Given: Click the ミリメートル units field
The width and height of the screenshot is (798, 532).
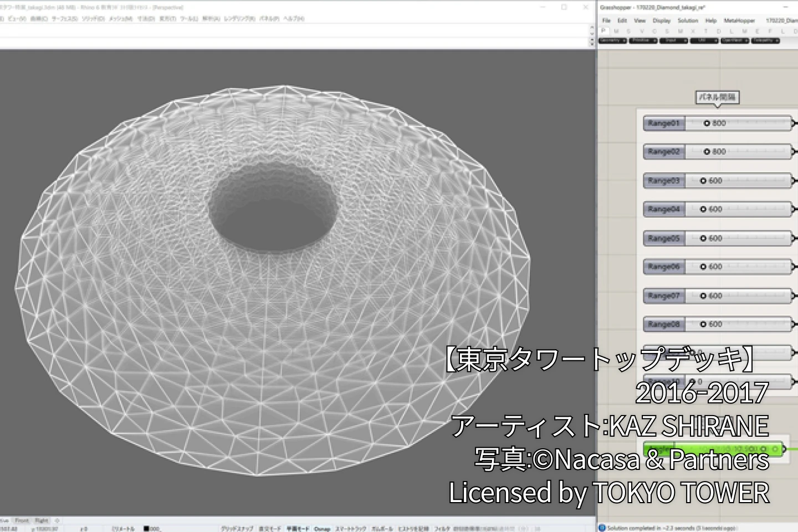Looking at the screenshot, I should 123,529.
